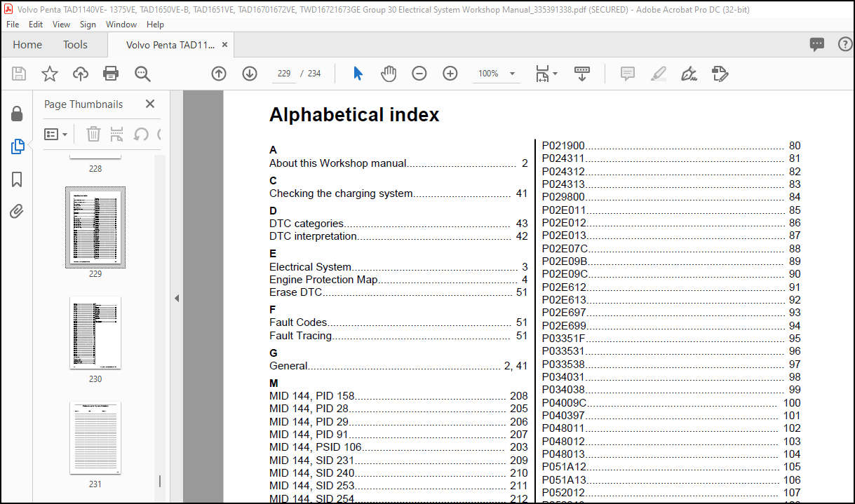Screen dimensions: 855x504
Task: Click 'Alphabetical index' heading
Action: point(354,115)
